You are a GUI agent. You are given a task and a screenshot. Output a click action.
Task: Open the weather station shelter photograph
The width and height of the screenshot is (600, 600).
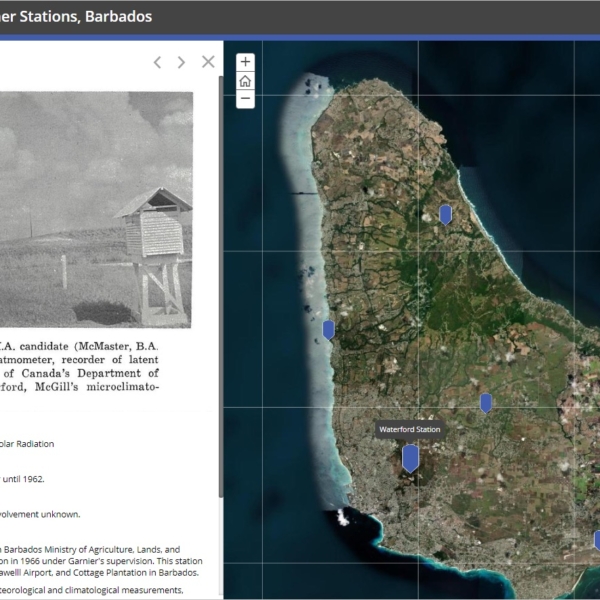[95, 210]
